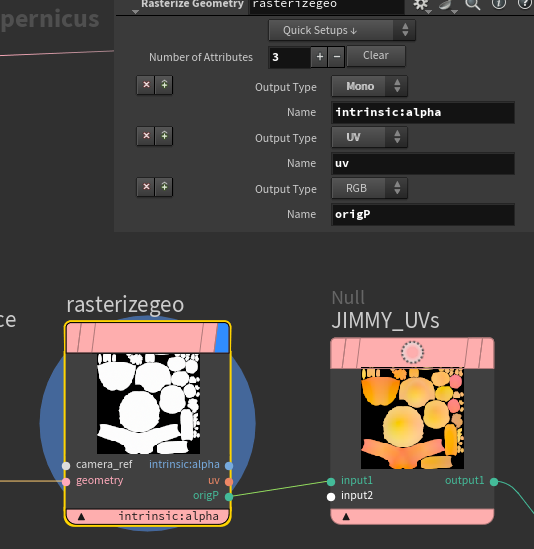Insert entry before uv attribute with arrow icon
Image resolution: width=534 pixels, height=549 pixels.
click(x=164, y=135)
